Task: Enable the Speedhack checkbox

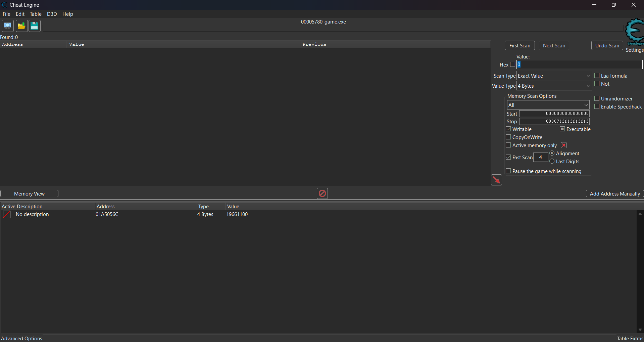Action: (597, 106)
